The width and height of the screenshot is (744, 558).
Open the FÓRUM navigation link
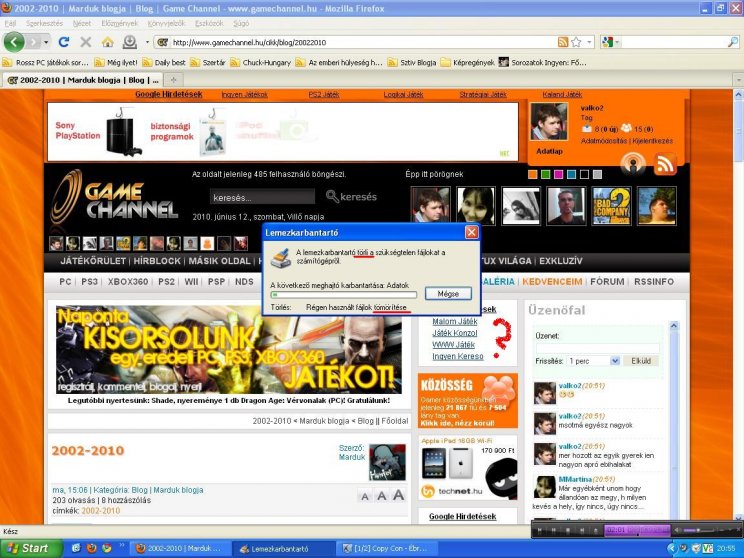pos(607,281)
